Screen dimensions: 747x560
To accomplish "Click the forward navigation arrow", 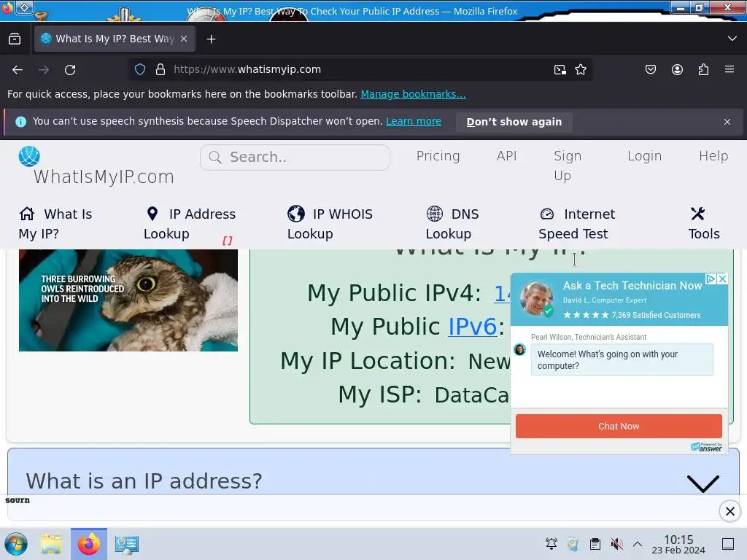I will [x=44, y=70].
